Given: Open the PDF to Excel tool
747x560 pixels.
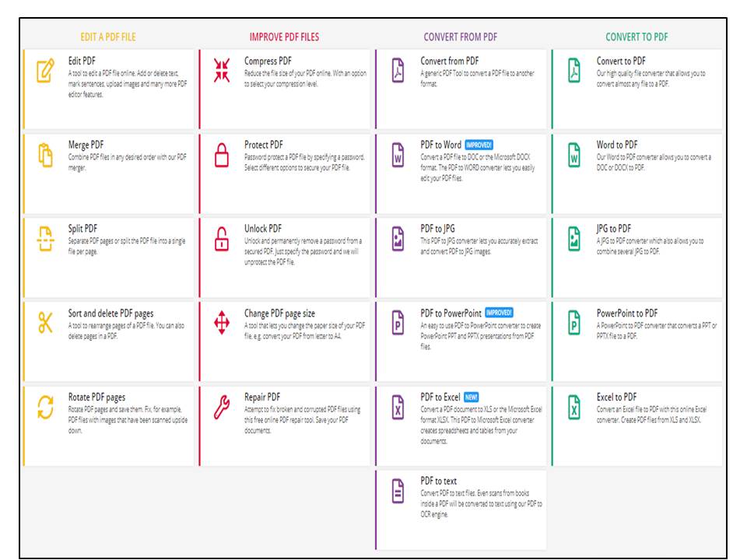Looking at the screenshot, I should 440,397.
